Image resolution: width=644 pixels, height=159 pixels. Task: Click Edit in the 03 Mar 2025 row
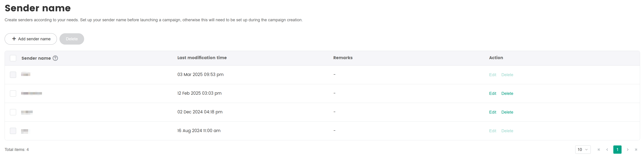[x=493, y=75]
